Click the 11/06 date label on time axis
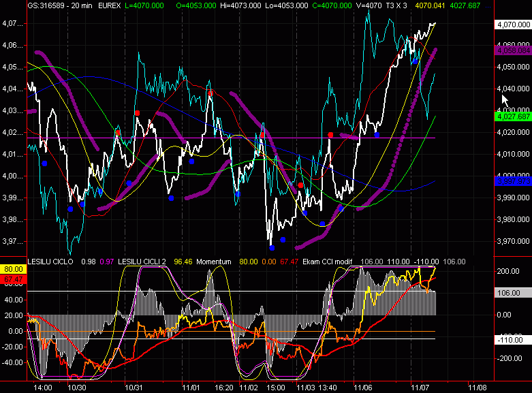The height and width of the screenshot is (393, 532). coord(363,388)
